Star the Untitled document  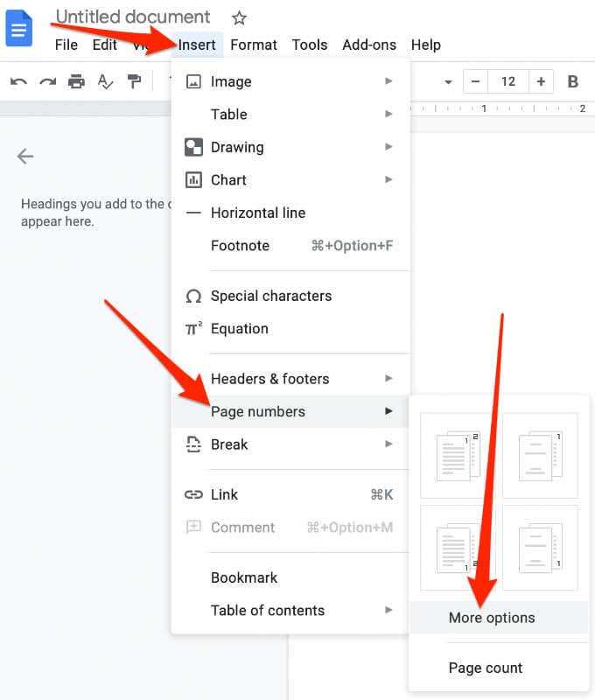pos(239,17)
